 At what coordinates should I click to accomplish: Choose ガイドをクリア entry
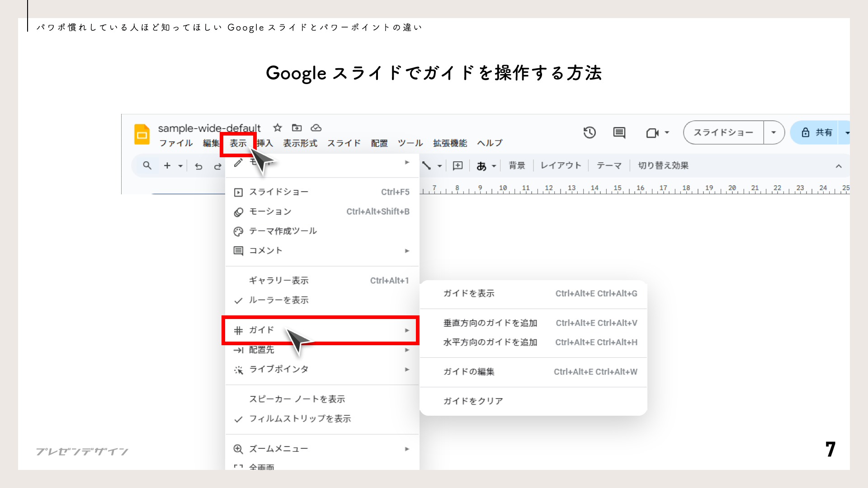533,401
